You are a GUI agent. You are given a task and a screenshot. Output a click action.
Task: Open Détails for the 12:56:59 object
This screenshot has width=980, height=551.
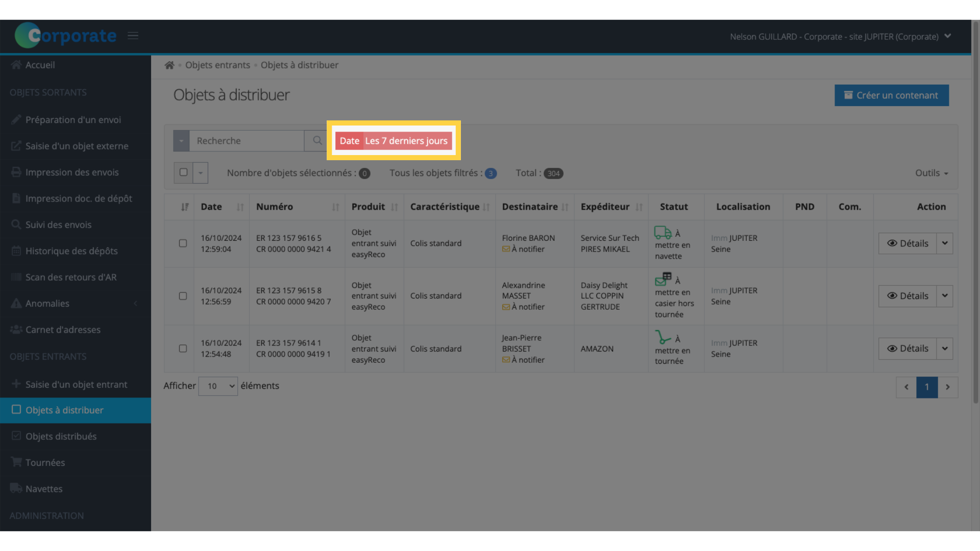tap(908, 296)
